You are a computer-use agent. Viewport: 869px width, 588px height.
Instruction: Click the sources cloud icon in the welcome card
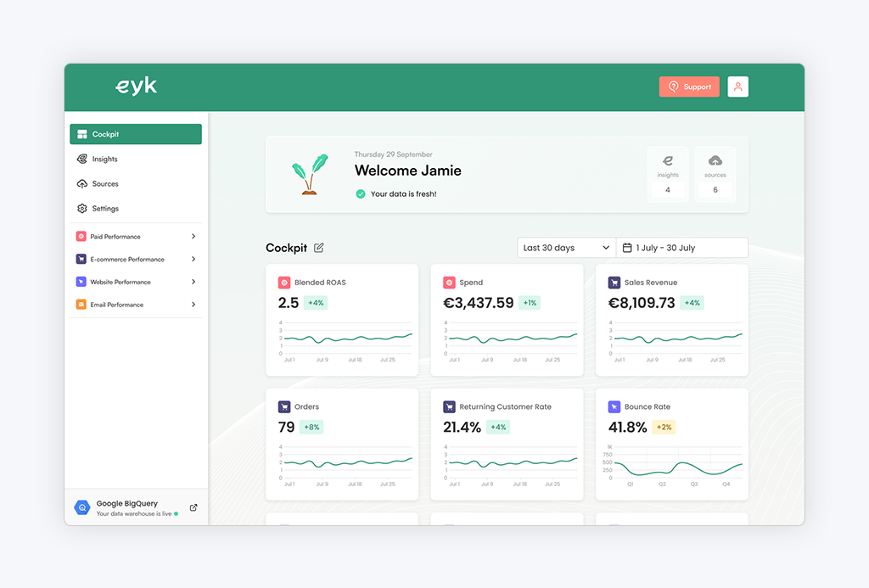pos(715,160)
